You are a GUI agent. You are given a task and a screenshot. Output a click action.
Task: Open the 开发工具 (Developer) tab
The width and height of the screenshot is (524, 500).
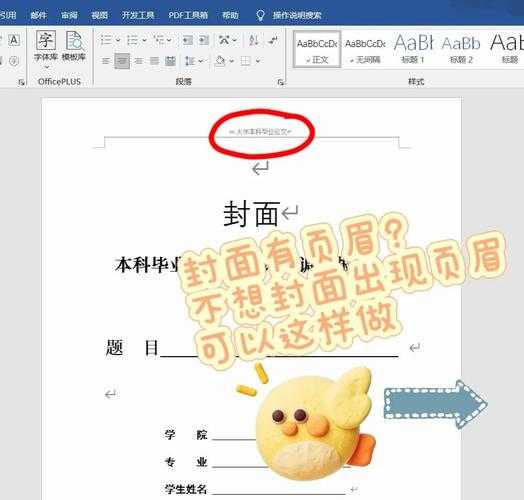pyautogui.click(x=138, y=15)
